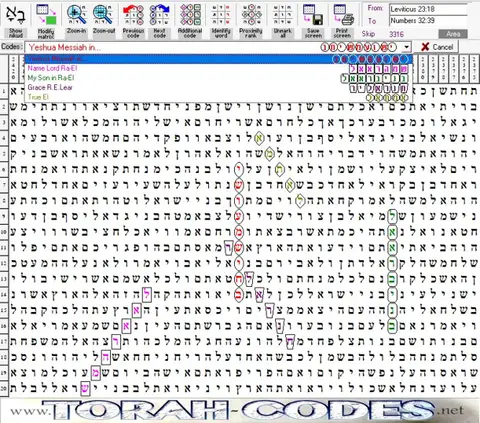480x423 pixels.
Task: Expand the Codes dropdown arrow
Action: click(406, 47)
